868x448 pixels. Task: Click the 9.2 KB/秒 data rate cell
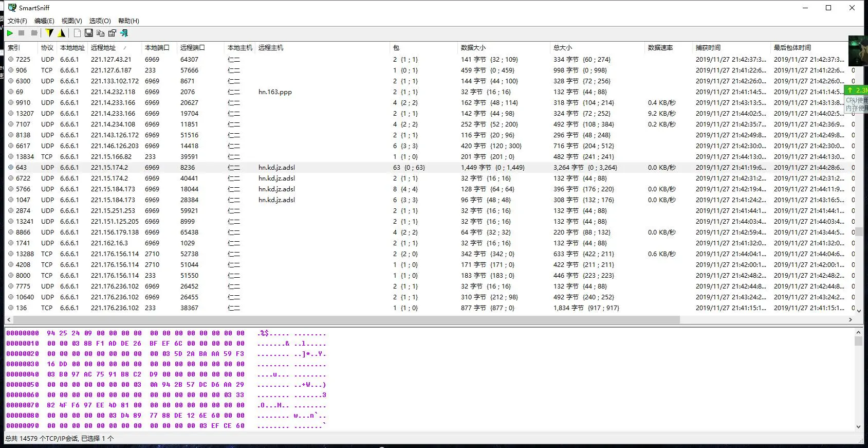pyautogui.click(x=661, y=113)
